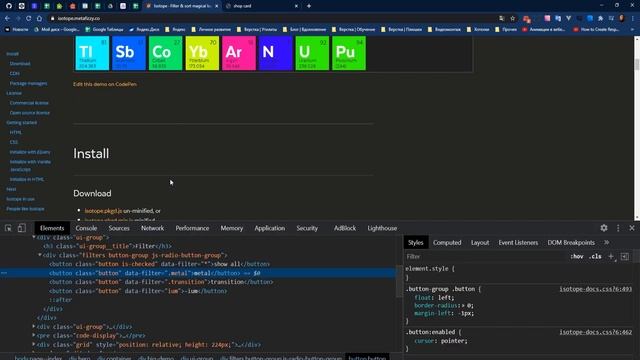This screenshot has width=640, height=360.
Task: Open the translate page icon in address bar
Action: pyautogui.click(x=502, y=18)
